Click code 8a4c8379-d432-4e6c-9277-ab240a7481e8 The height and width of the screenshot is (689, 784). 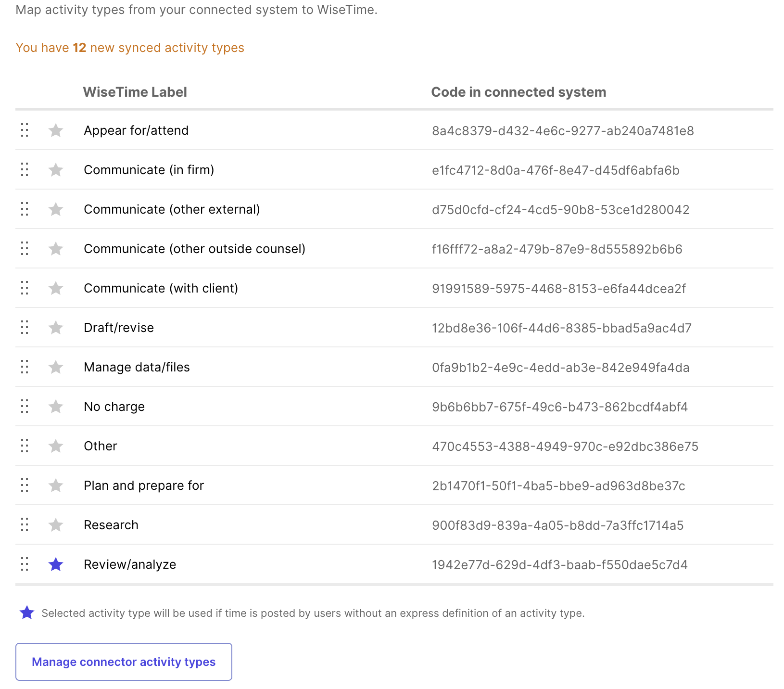pos(563,131)
